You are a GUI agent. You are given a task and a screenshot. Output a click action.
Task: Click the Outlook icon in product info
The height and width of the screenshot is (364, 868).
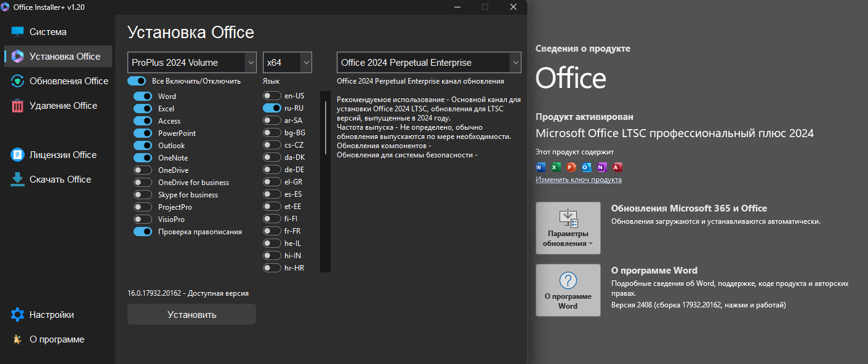(x=587, y=167)
